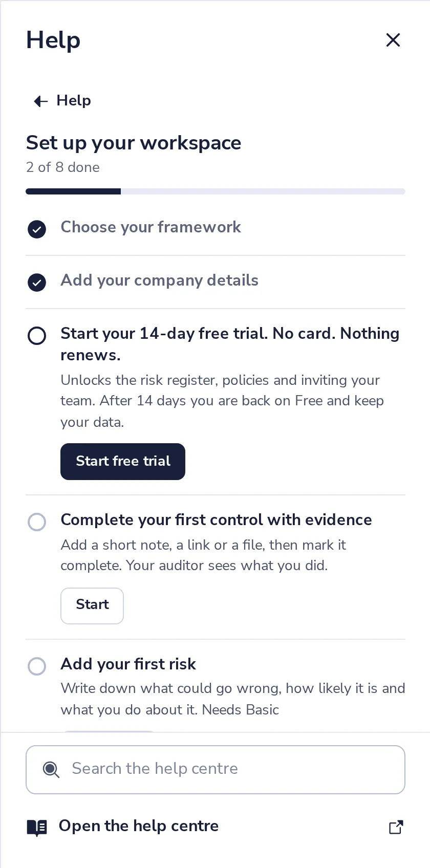The height and width of the screenshot is (868, 430).
Task: Click the back arrow icon beside Help
Action: point(40,101)
